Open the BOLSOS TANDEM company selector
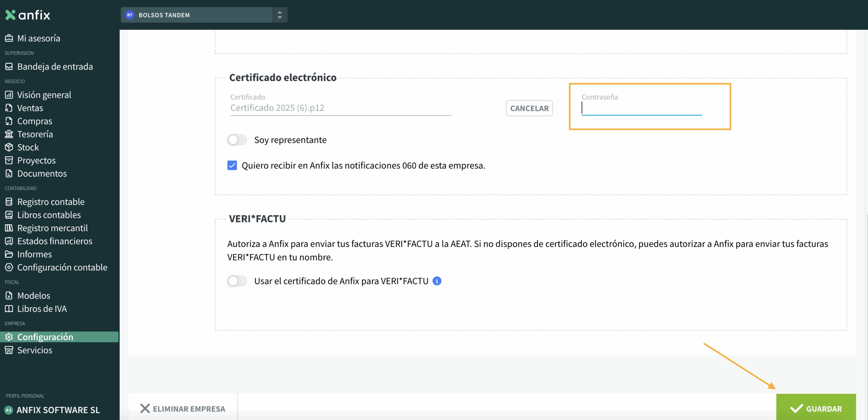868x420 pixels. pos(197,15)
